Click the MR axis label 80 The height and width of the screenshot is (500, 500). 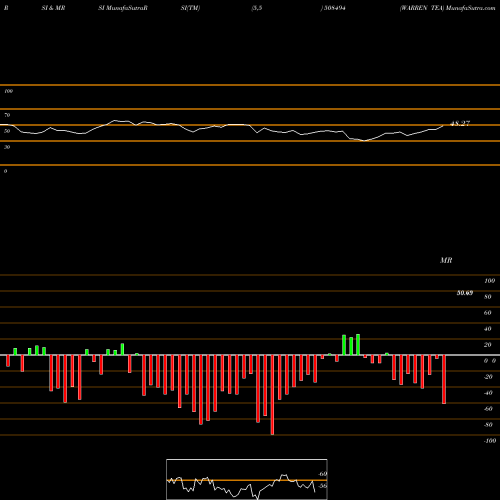[x=488, y=297]
